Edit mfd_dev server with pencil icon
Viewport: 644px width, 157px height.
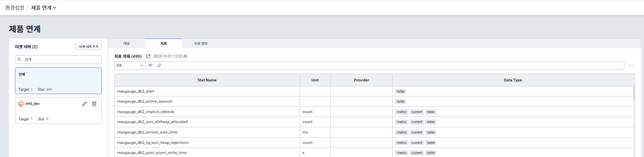85,104
